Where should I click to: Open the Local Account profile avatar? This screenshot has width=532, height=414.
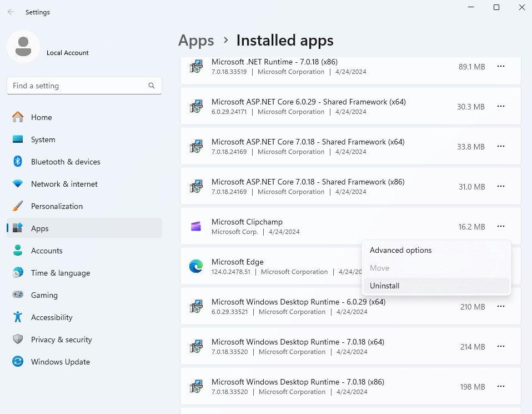23,47
